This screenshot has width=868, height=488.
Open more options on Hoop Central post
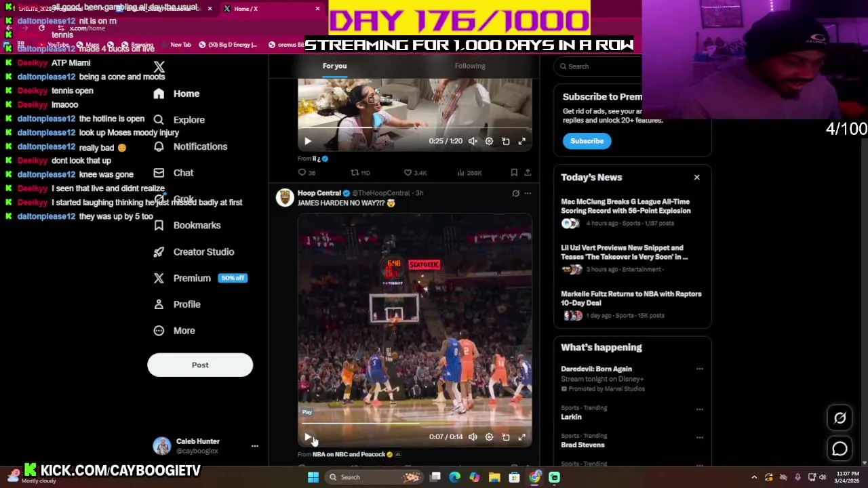pyautogui.click(x=528, y=193)
